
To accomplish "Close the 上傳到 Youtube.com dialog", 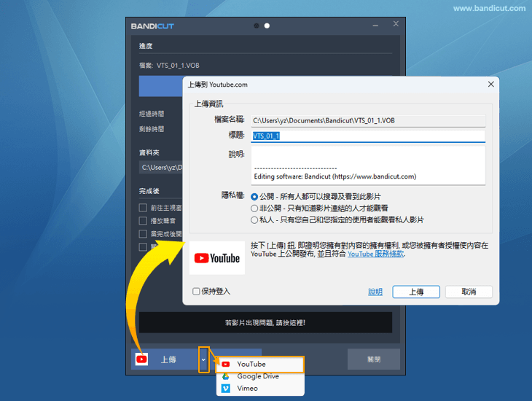I will [x=490, y=84].
